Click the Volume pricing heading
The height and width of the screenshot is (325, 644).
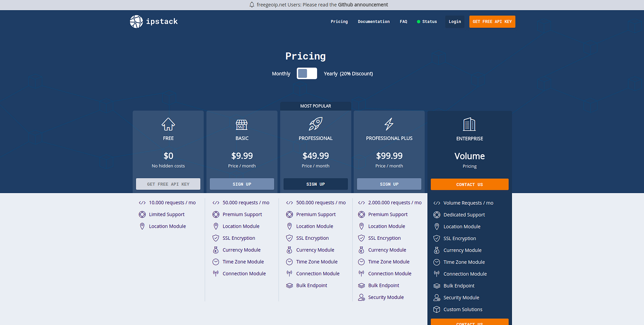(470, 156)
